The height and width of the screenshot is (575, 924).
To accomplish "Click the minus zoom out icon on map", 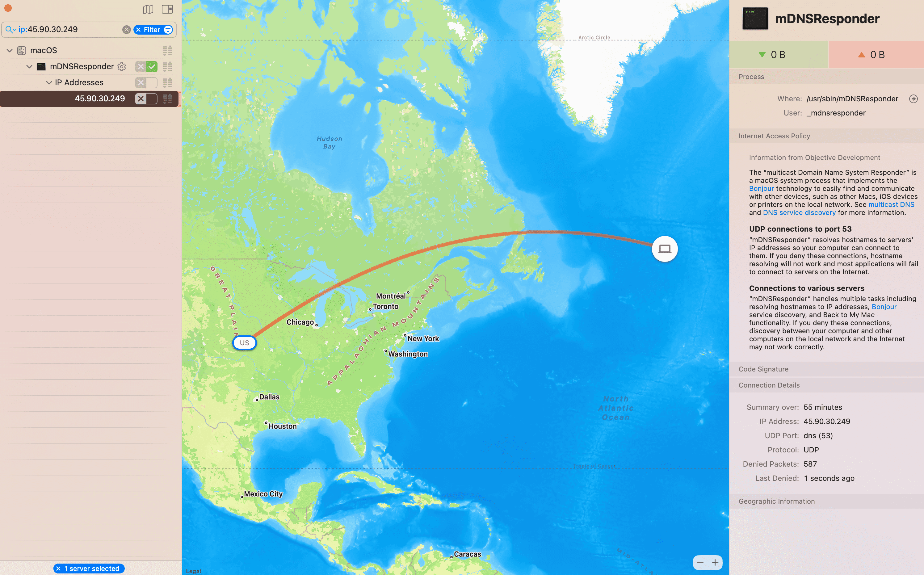I will pyautogui.click(x=700, y=562).
